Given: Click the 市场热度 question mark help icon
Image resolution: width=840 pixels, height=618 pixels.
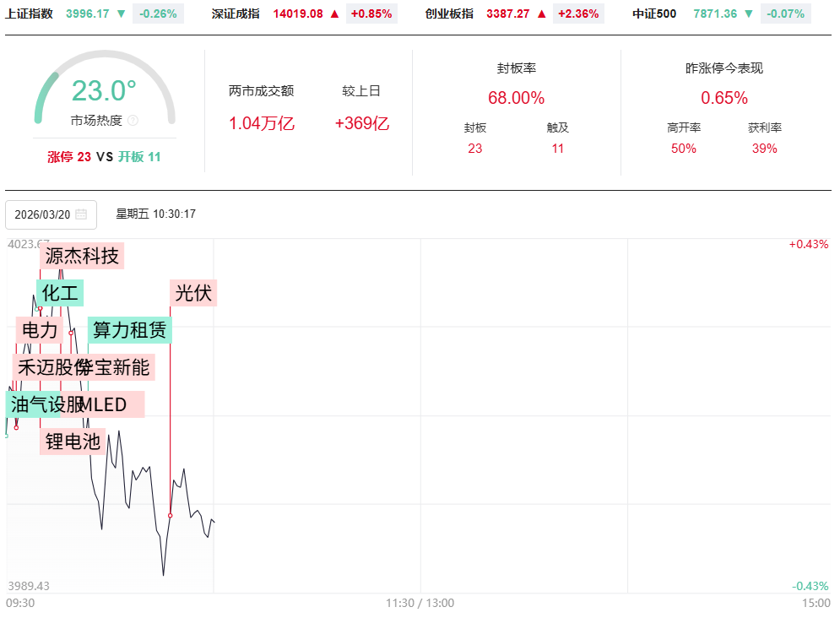Looking at the screenshot, I should pos(133,121).
